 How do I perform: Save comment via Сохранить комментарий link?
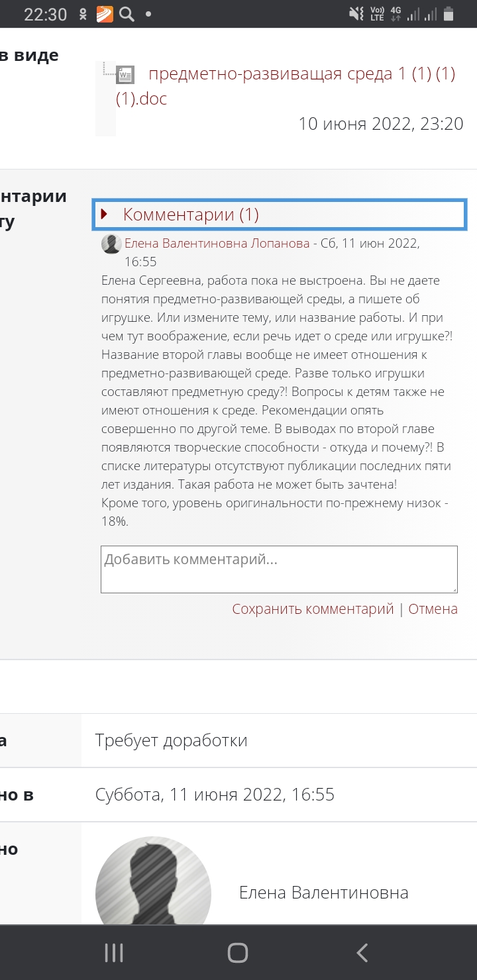coord(313,609)
